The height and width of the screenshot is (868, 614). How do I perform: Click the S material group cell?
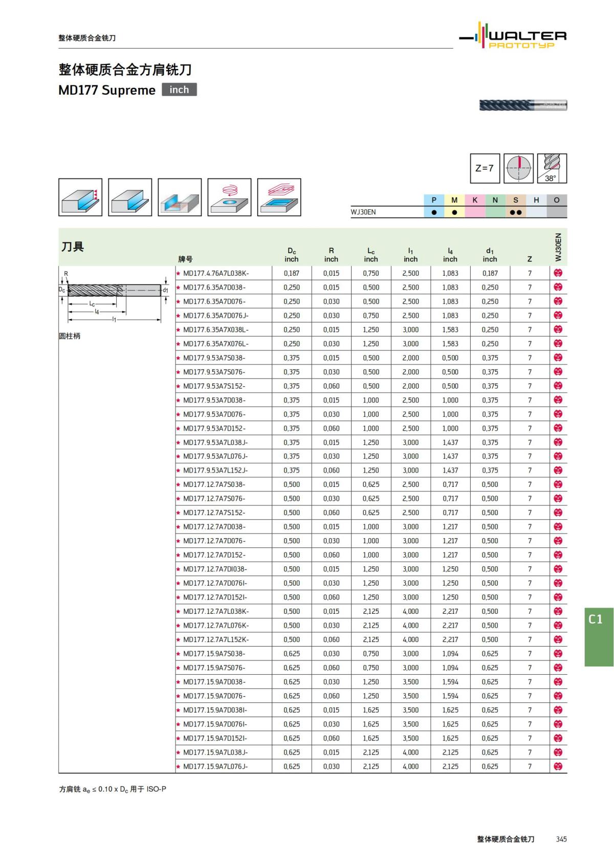(516, 200)
